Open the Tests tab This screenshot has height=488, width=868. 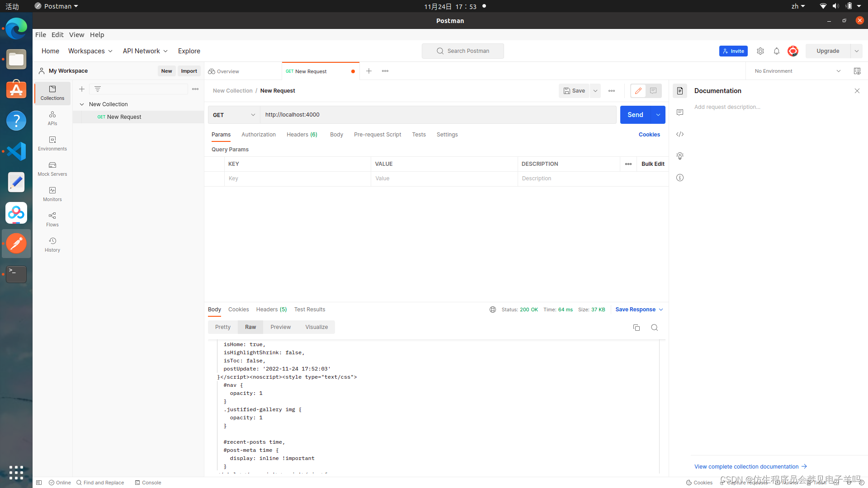(419, 135)
